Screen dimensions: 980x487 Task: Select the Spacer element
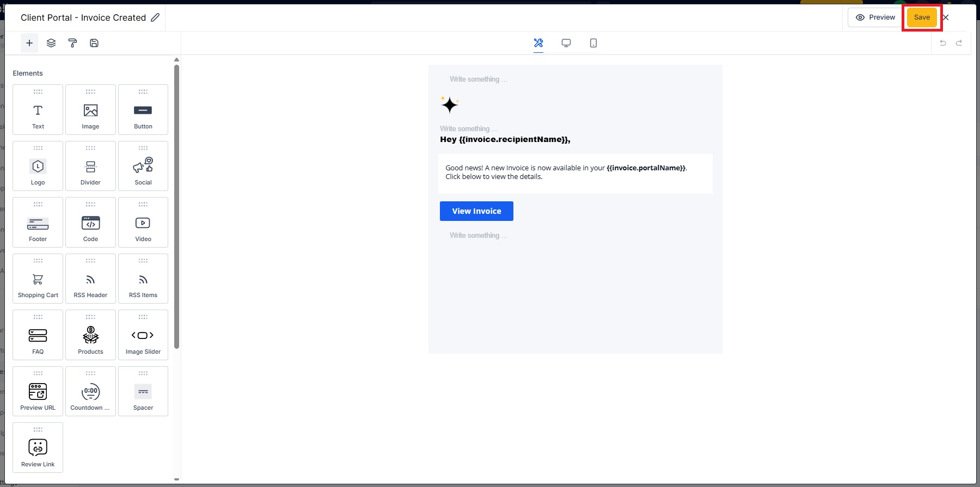pos(143,391)
